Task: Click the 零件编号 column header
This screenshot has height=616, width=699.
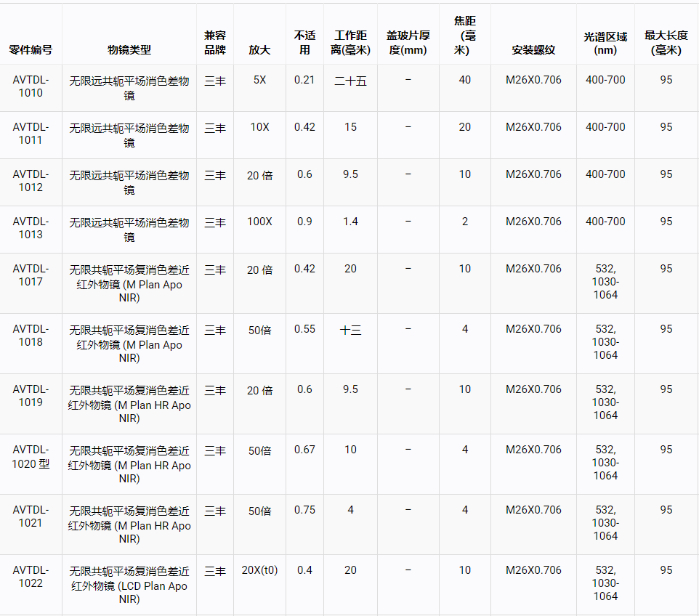Action: (x=31, y=49)
